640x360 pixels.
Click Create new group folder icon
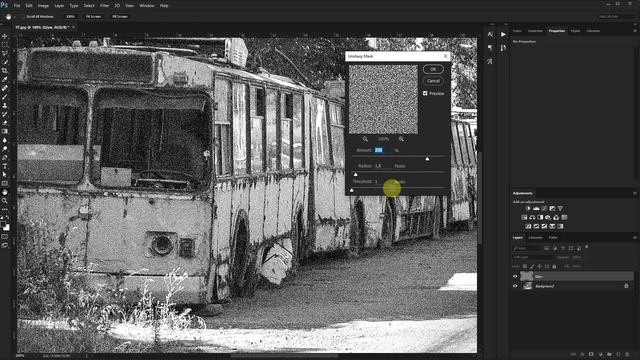(609, 354)
